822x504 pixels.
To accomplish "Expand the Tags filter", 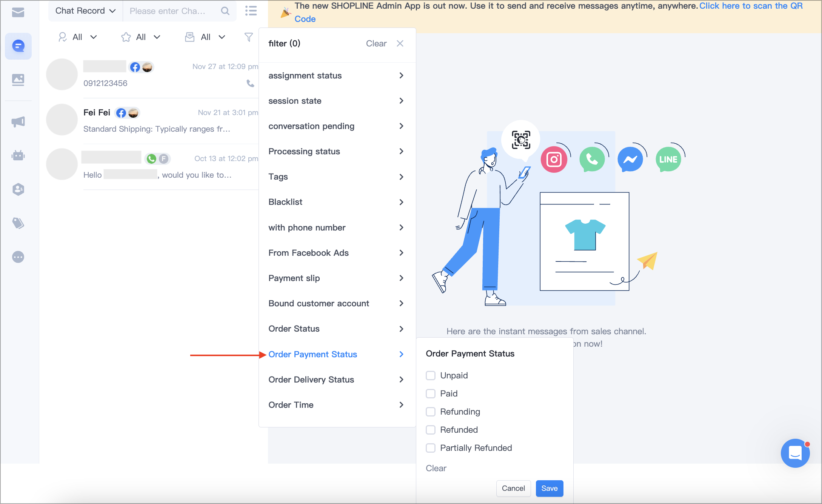I will click(x=337, y=177).
